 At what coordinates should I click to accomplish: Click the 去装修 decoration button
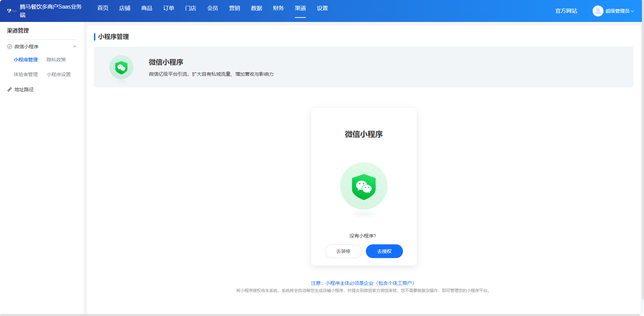pyautogui.click(x=343, y=251)
